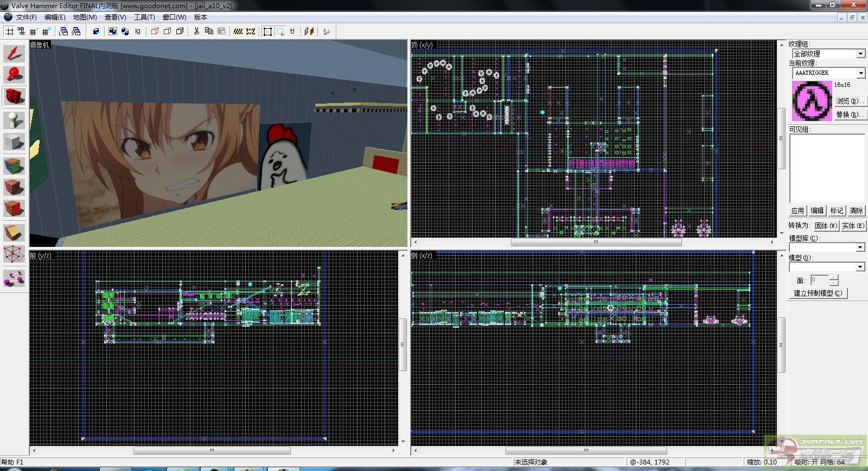Viewport: 868px width, 471px height.
Task: Select the Entity tool with lightbulb icon
Action: pos(14,119)
